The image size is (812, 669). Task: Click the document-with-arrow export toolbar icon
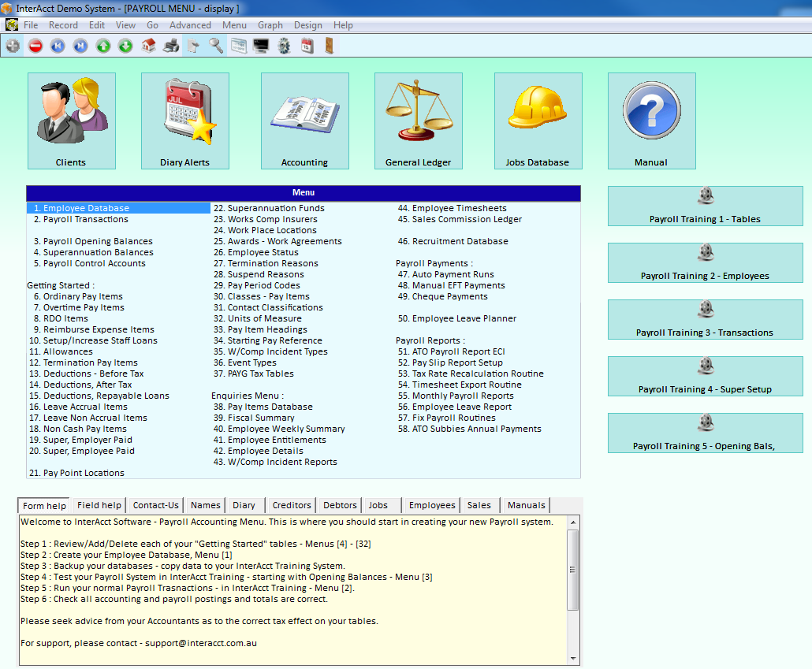[193, 46]
